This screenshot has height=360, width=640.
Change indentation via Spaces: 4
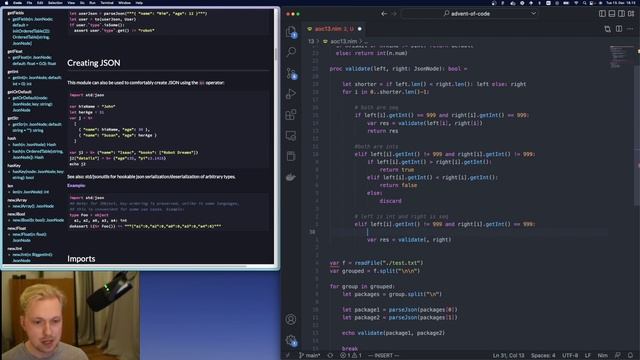[543, 356]
